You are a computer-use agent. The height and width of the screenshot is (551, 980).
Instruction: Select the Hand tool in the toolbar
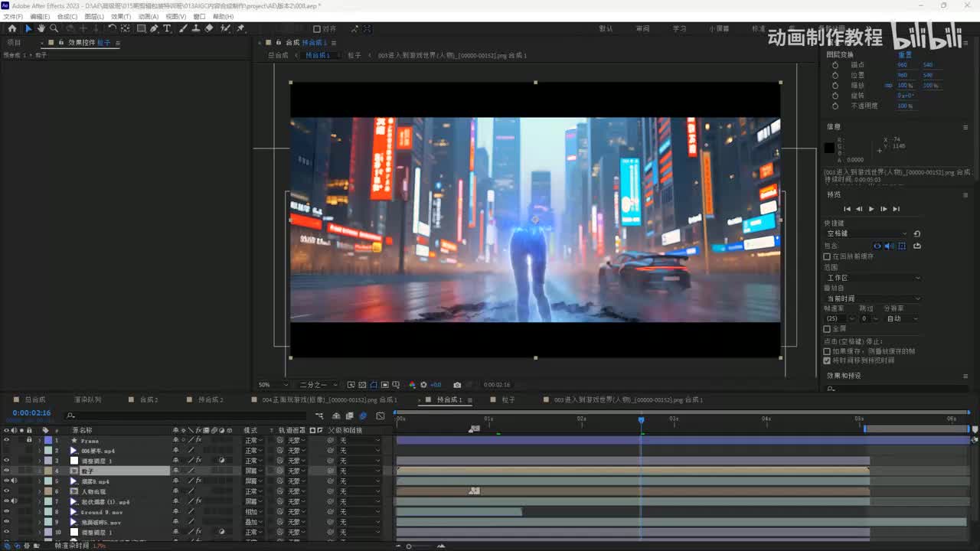41,28
